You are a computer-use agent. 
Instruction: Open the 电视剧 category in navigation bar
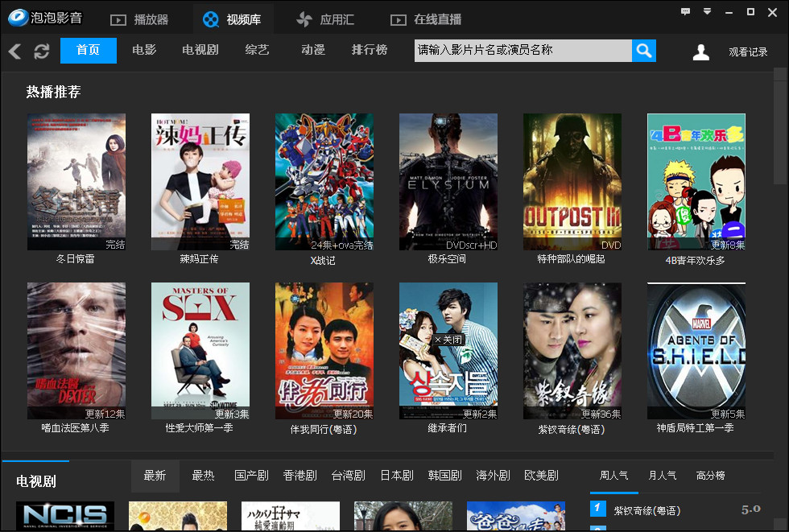pos(200,50)
